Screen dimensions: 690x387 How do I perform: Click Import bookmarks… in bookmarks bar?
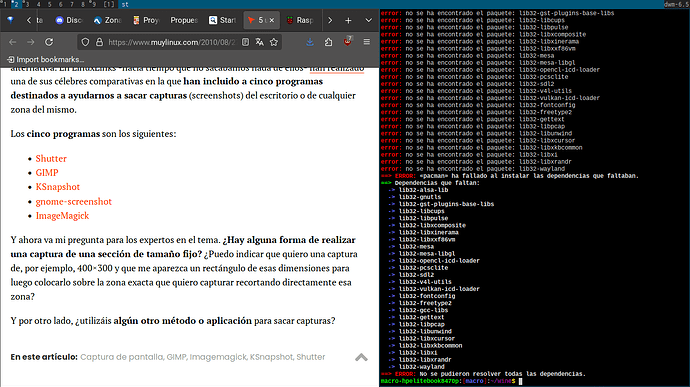[46, 59]
